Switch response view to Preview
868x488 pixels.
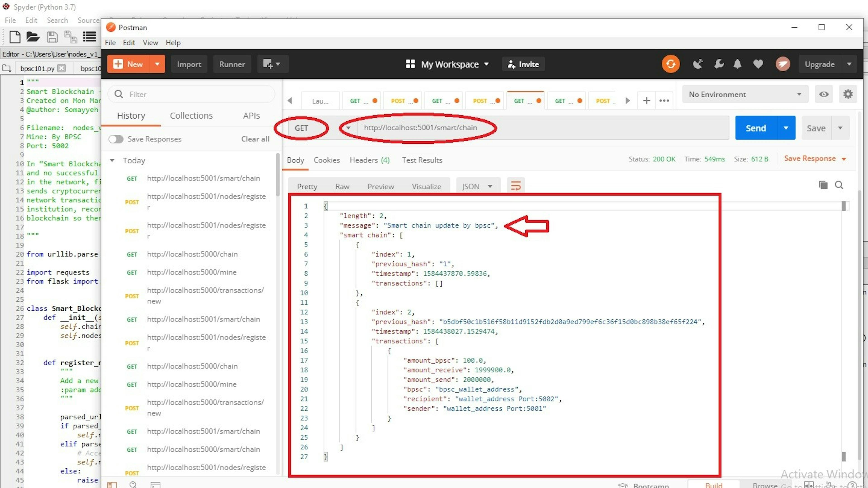(x=380, y=187)
